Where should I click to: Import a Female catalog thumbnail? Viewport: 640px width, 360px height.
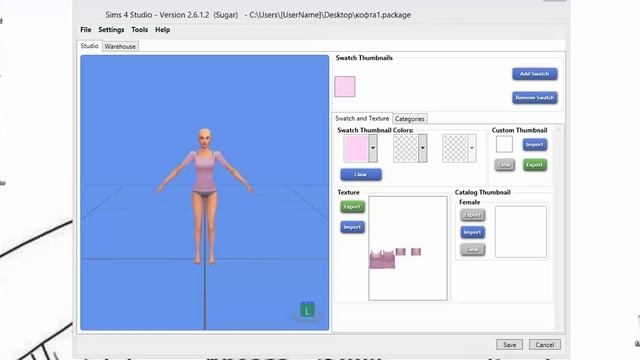pos(473,232)
